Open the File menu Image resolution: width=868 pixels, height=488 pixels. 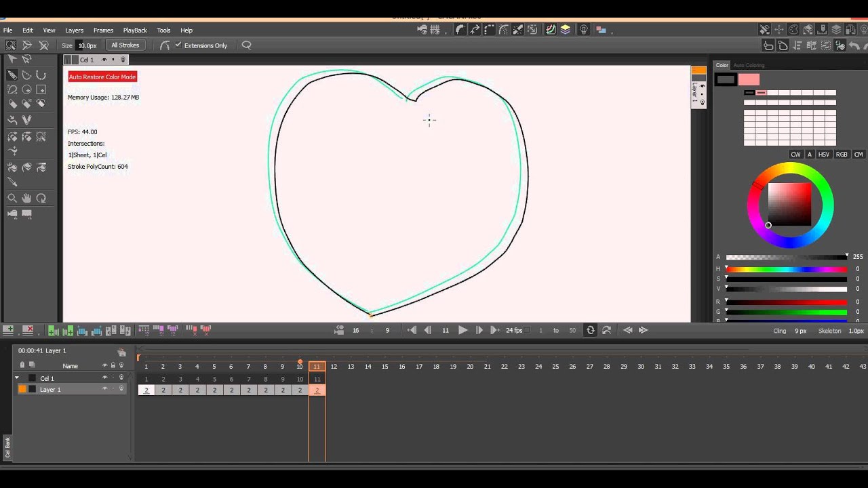point(7,30)
